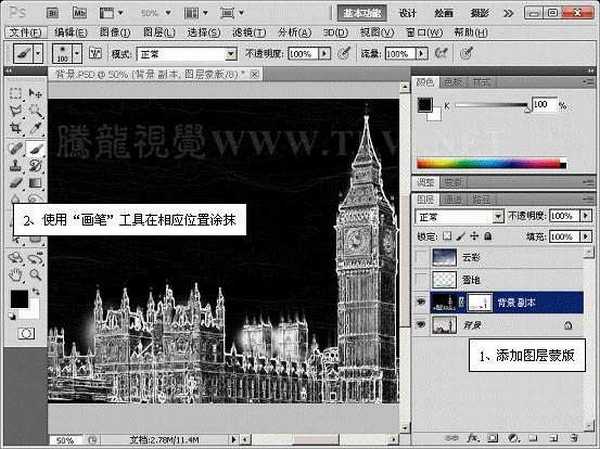Hide the 背景 副本 layer with eye icon
This screenshot has height=449, width=600.
(421, 301)
